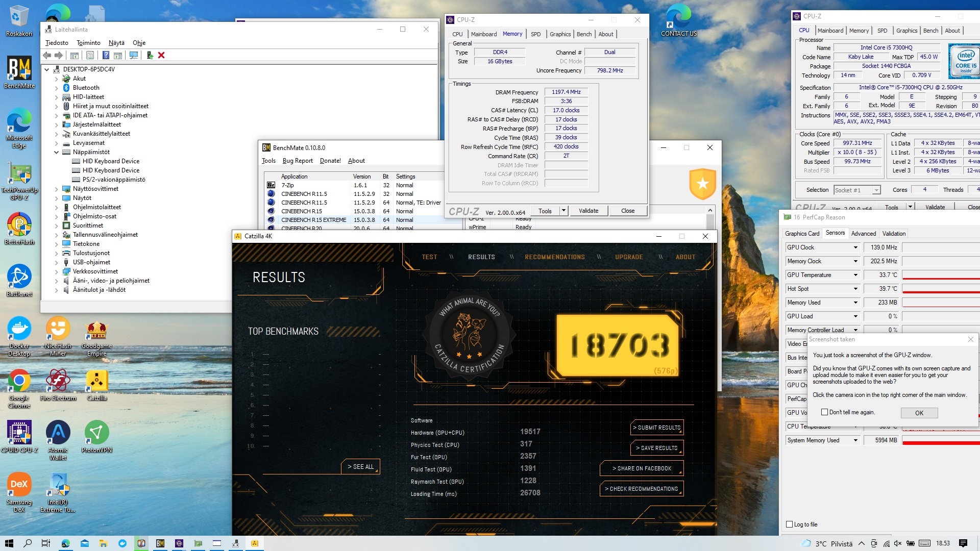The height and width of the screenshot is (551, 980).
Task: Open the ProtonVPN desktop icon
Action: click(x=97, y=437)
